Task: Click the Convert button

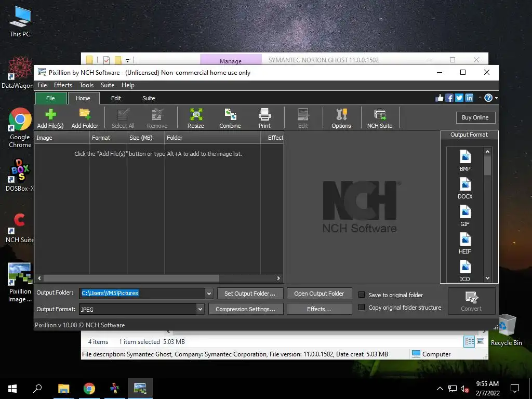Action: pyautogui.click(x=471, y=301)
